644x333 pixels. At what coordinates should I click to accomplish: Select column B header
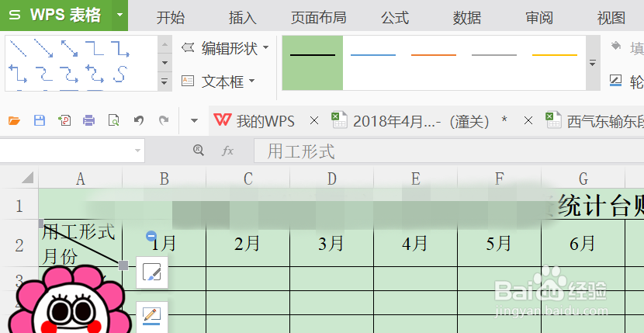[164, 179]
